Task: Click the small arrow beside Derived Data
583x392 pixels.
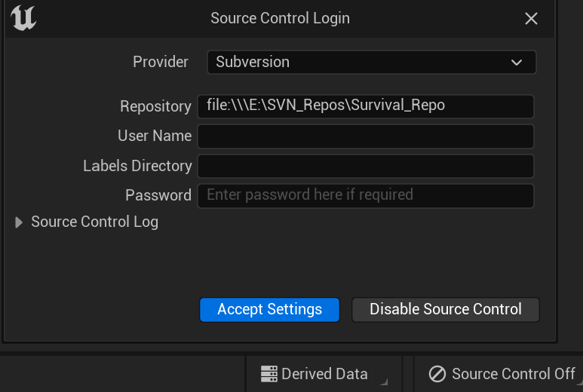Action: point(385,381)
